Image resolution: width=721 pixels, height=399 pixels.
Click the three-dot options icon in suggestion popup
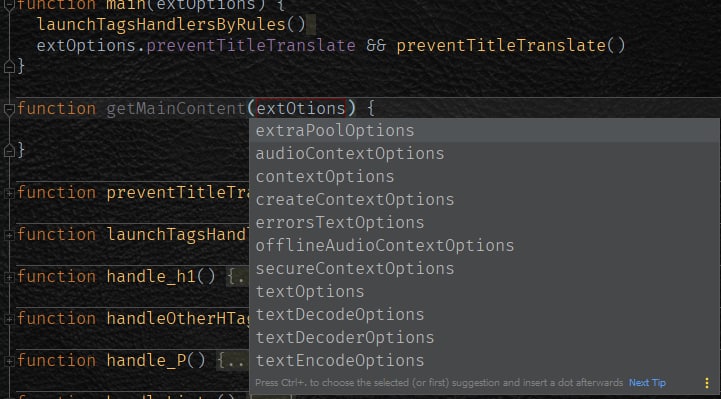tap(707, 383)
